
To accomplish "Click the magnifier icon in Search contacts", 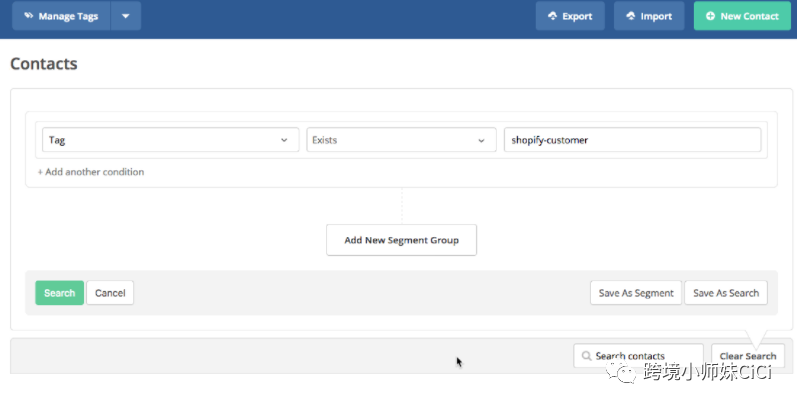I will (x=587, y=356).
